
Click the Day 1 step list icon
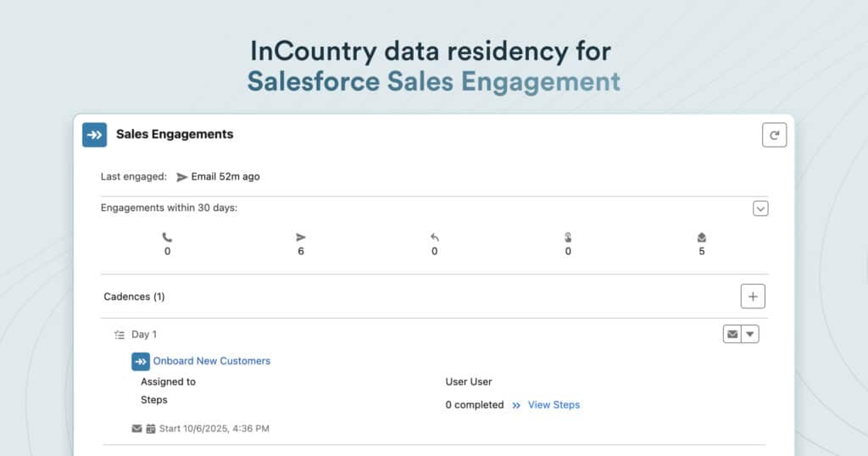pyautogui.click(x=120, y=335)
